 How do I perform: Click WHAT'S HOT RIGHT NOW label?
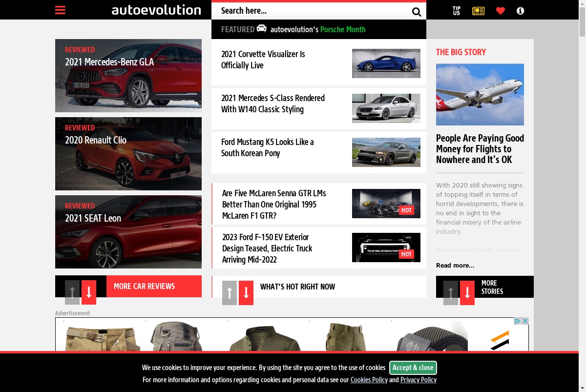tap(297, 287)
